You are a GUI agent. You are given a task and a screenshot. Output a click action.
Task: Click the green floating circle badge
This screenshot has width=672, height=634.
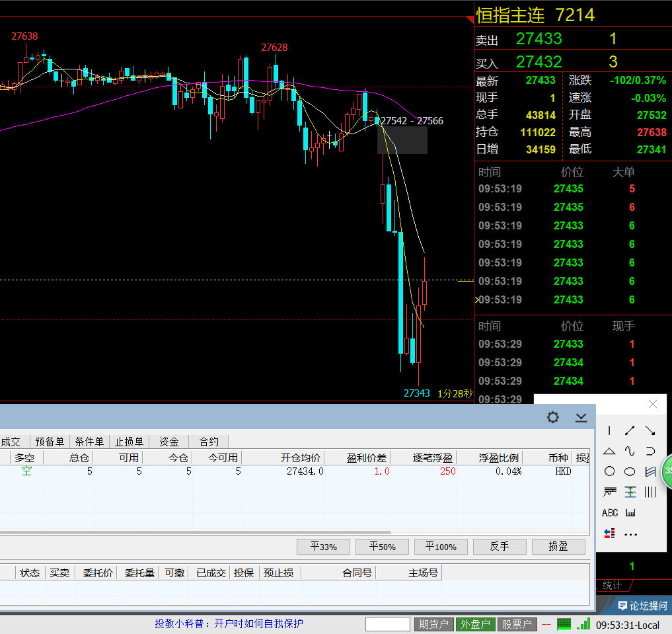[668, 471]
